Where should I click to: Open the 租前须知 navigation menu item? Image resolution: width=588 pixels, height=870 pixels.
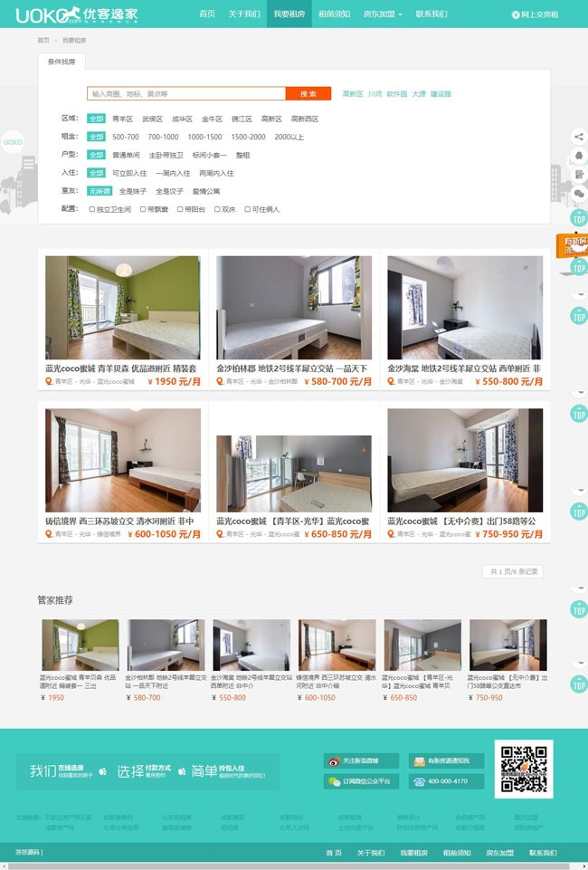[x=334, y=14]
